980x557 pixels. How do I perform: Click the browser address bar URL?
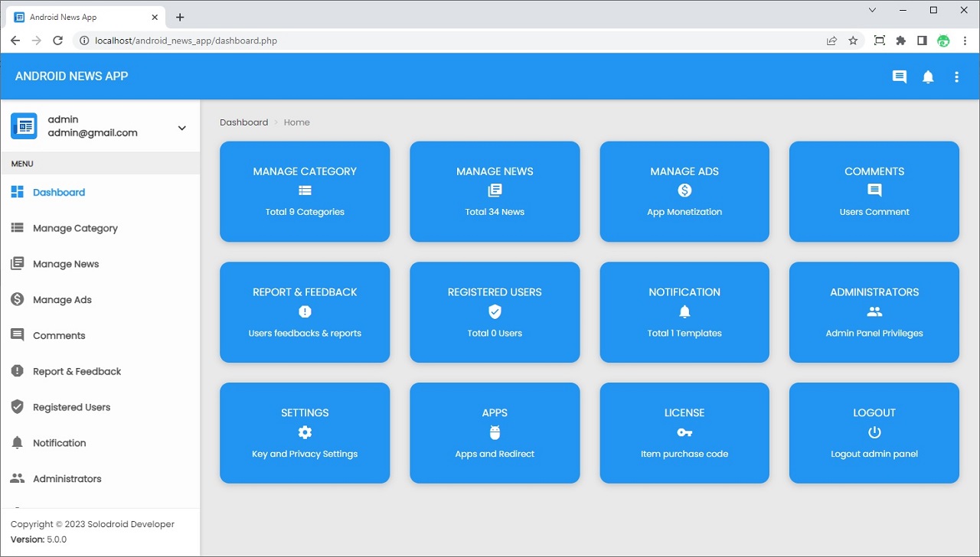(x=186, y=41)
